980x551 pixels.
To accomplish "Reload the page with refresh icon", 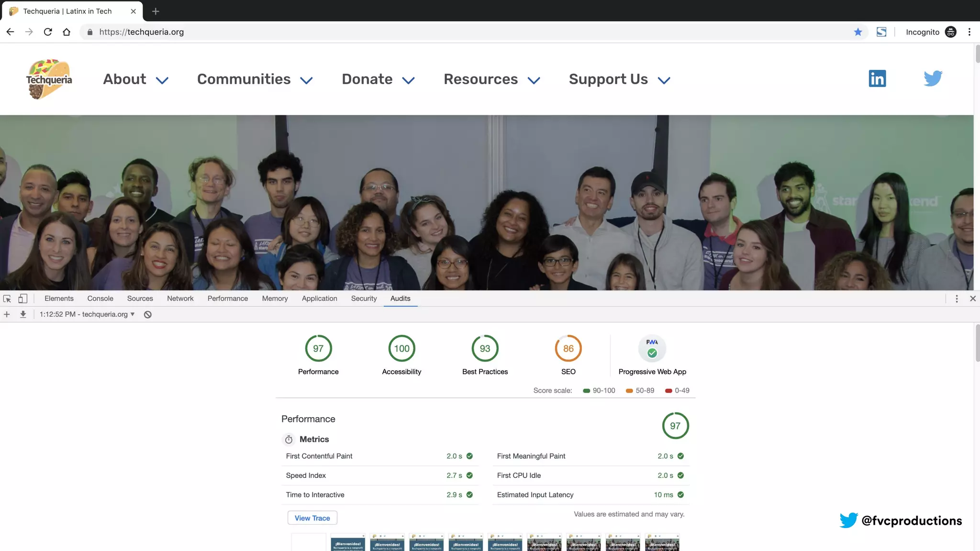I will [x=48, y=32].
